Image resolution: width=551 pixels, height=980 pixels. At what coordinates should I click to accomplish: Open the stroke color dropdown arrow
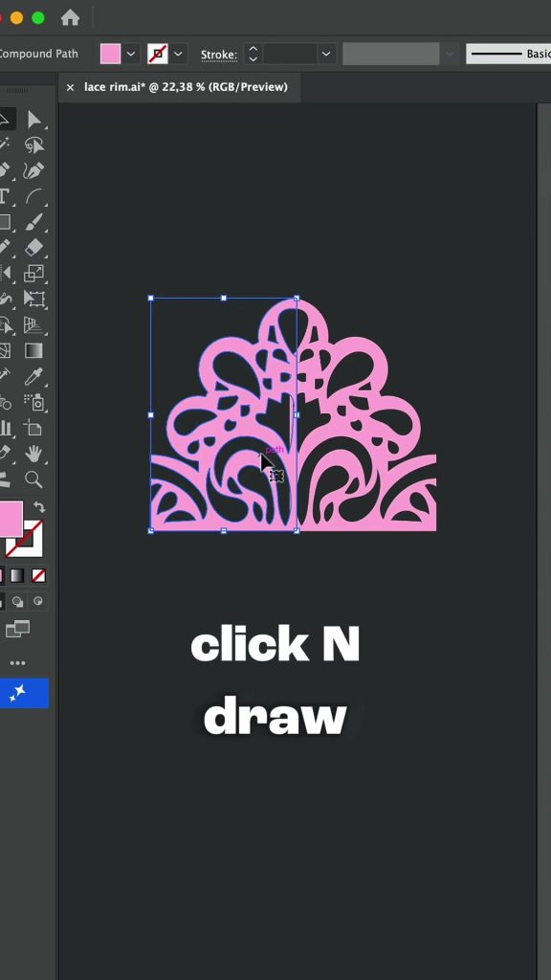[178, 54]
